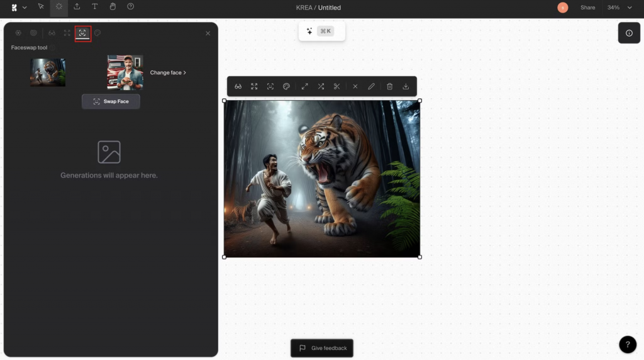
Task: Open the 34% zoom level dropdown
Action: click(x=619, y=8)
